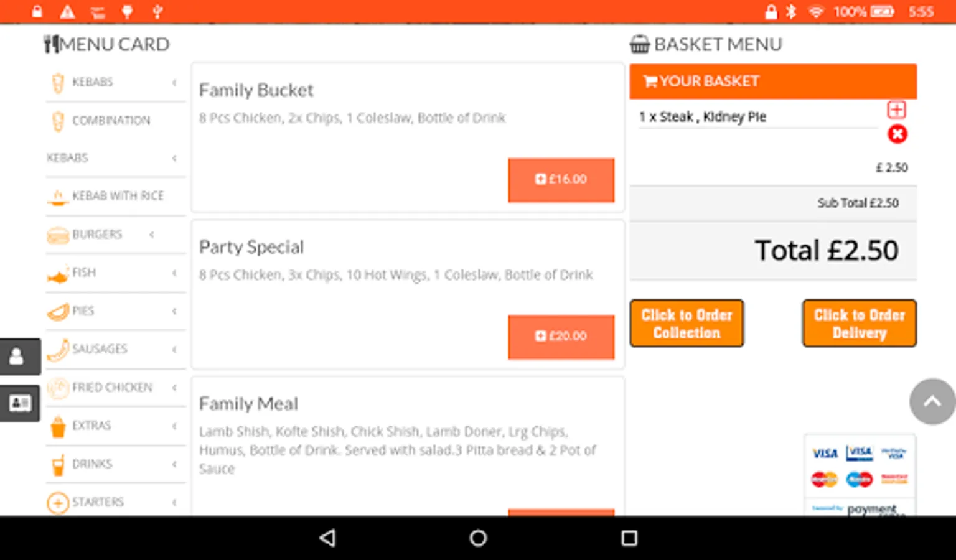Expand the Drinks category chevron

coord(174,464)
